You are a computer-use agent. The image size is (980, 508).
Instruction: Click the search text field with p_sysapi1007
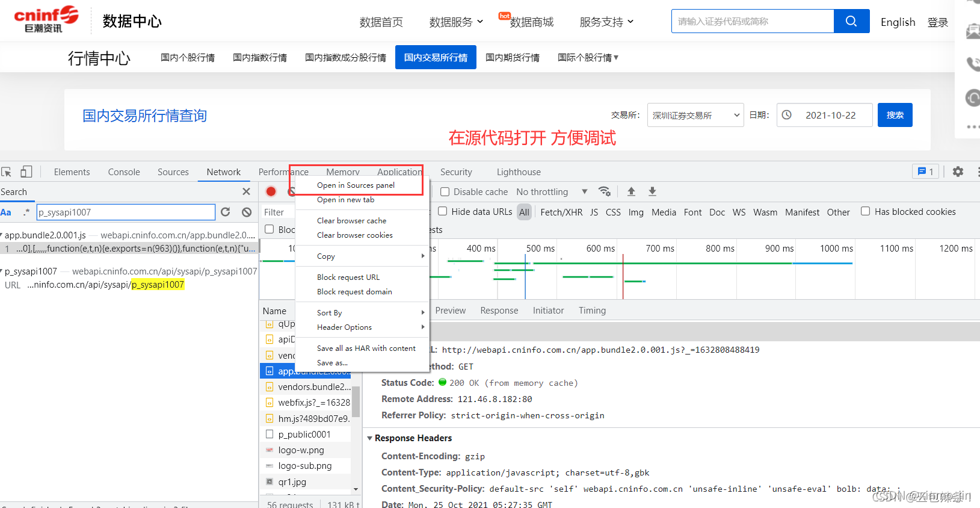coord(126,212)
